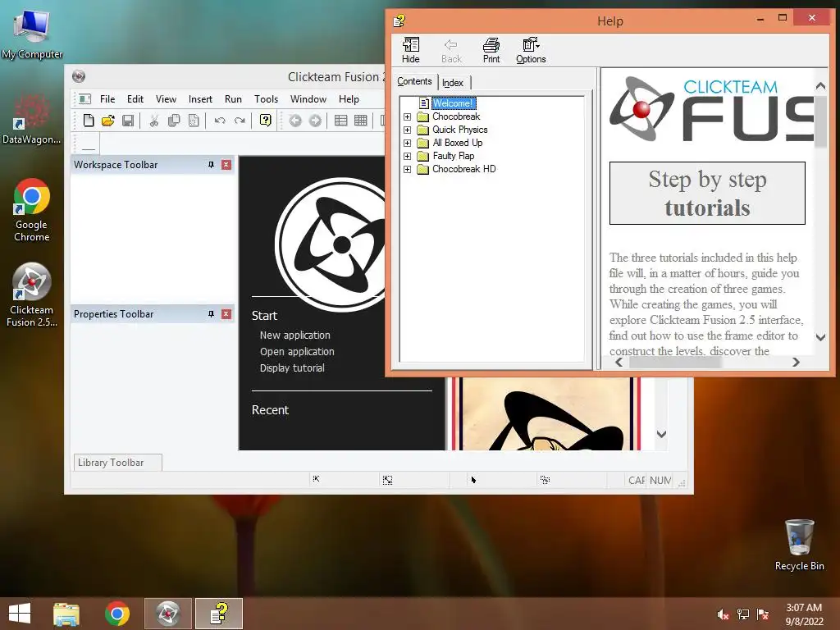This screenshot has height=630, width=840.
Task: Expand the Chocobreak HD folder node
Action: [x=407, y=169]
